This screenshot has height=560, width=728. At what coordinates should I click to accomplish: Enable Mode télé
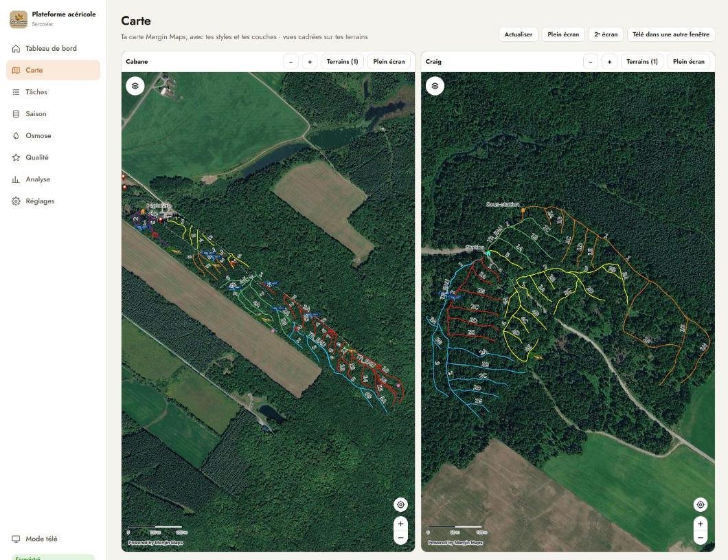tap(53, 539)
